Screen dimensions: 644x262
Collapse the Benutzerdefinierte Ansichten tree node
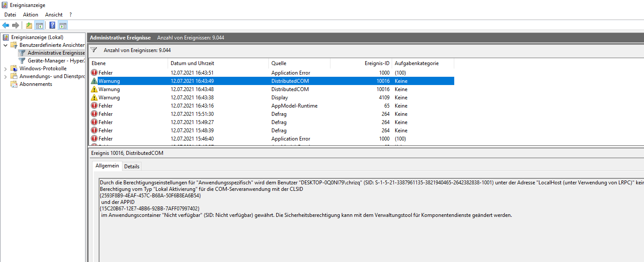[x=5, y=45]
